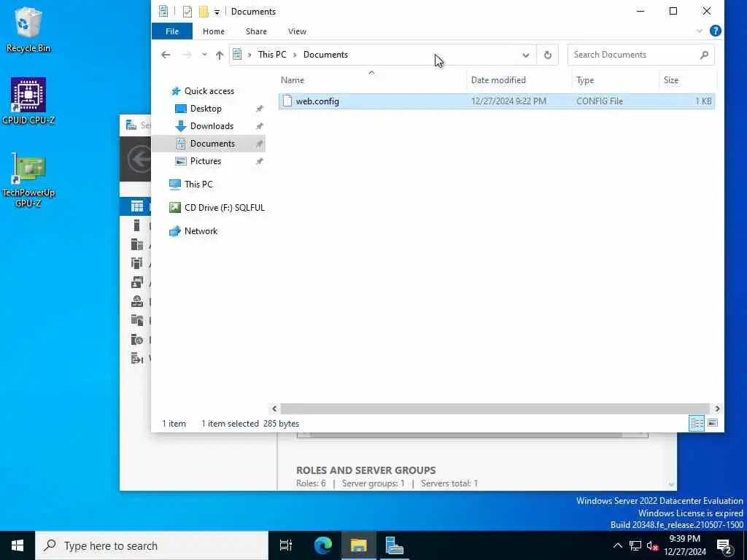Select the web.config file

pyautogui.click(x=496, y=101)
